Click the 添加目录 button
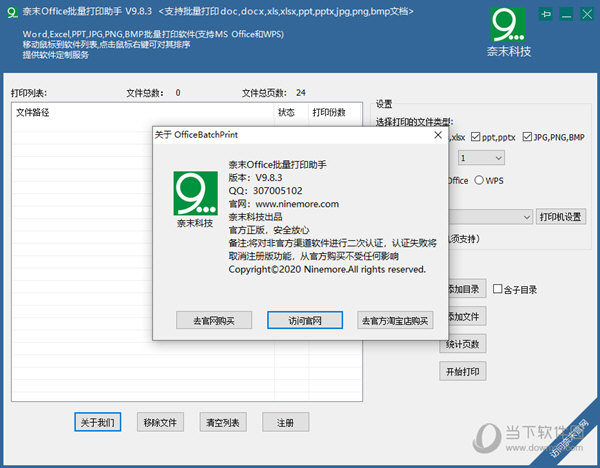Image resolution: width=600 pixels, height=468 pixels. point(466,289)
